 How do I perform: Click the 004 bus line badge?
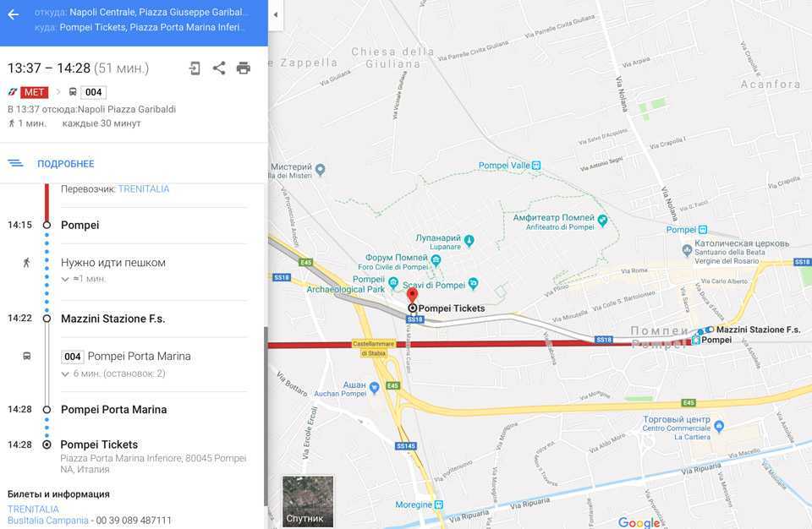(x=93, y=92)
